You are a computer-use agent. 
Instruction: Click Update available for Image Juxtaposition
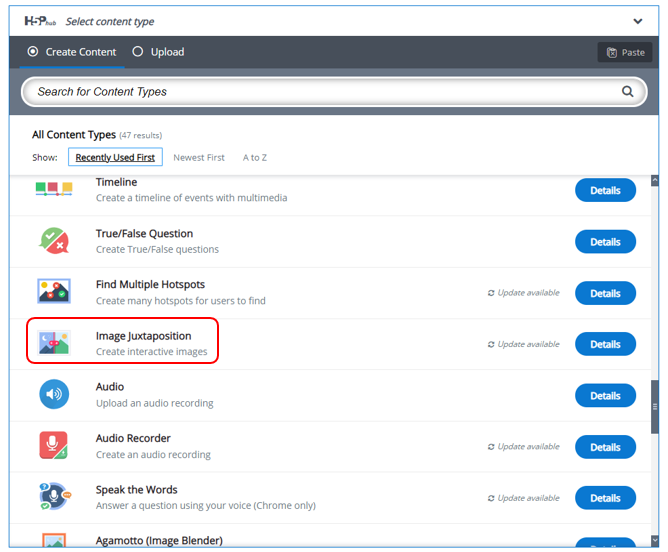(524, 344)
